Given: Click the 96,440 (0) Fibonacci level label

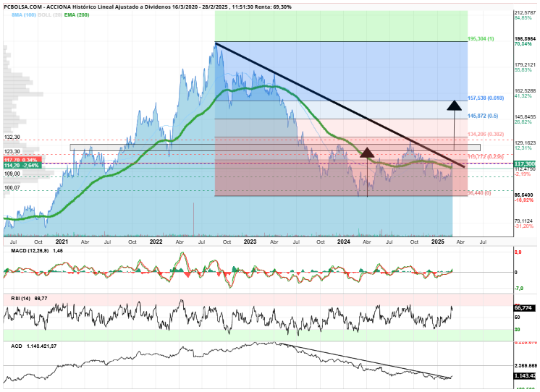Looking at the screenshot, I should pyautogui.click(x=479, y=193).
